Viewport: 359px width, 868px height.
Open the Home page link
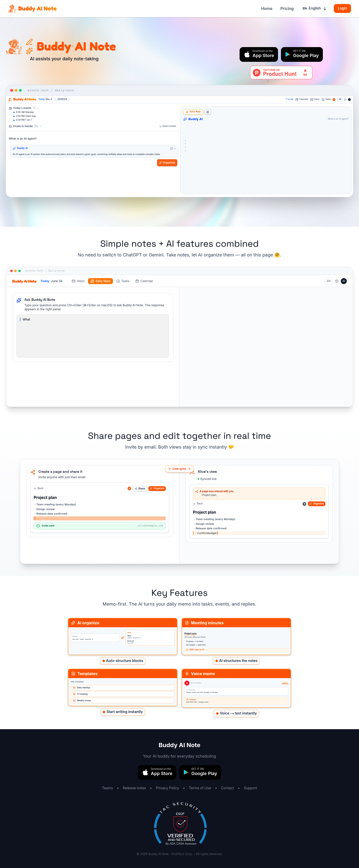267,8
